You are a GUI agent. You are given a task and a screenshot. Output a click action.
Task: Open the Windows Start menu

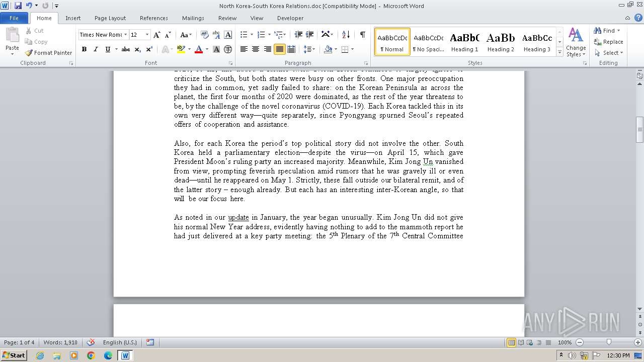click(14, 355)
